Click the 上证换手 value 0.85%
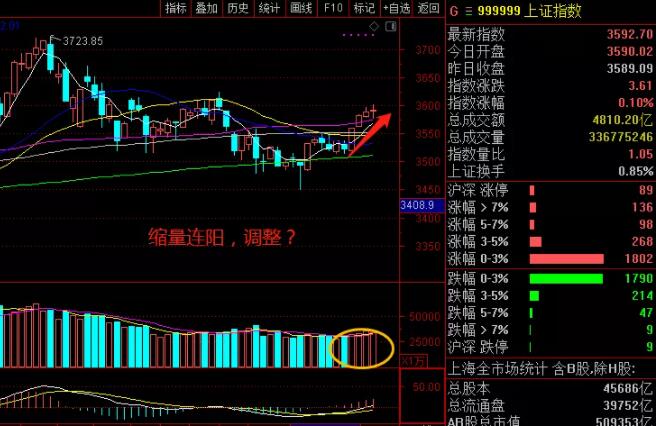Viewport: 657px width, 426px height. [x=636, y=171]
